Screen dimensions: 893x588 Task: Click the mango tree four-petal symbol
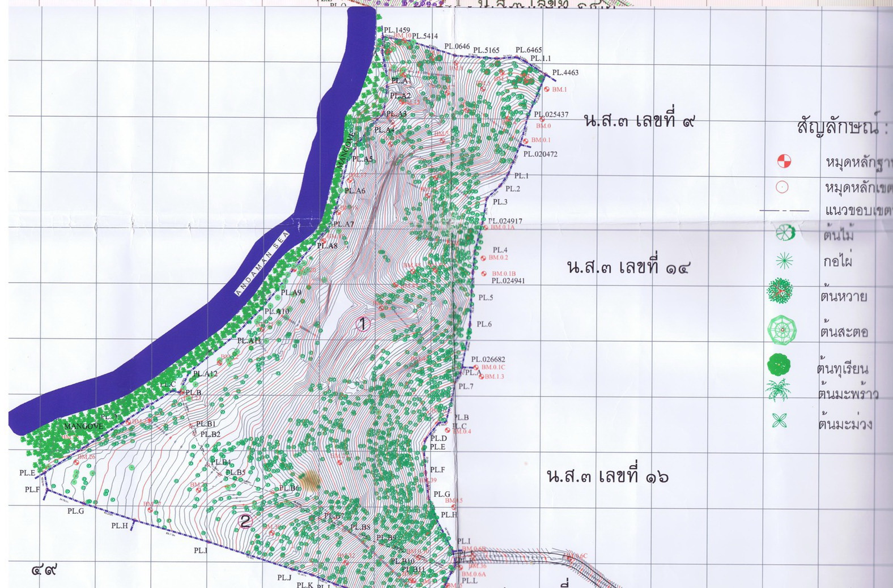point(780,420)
